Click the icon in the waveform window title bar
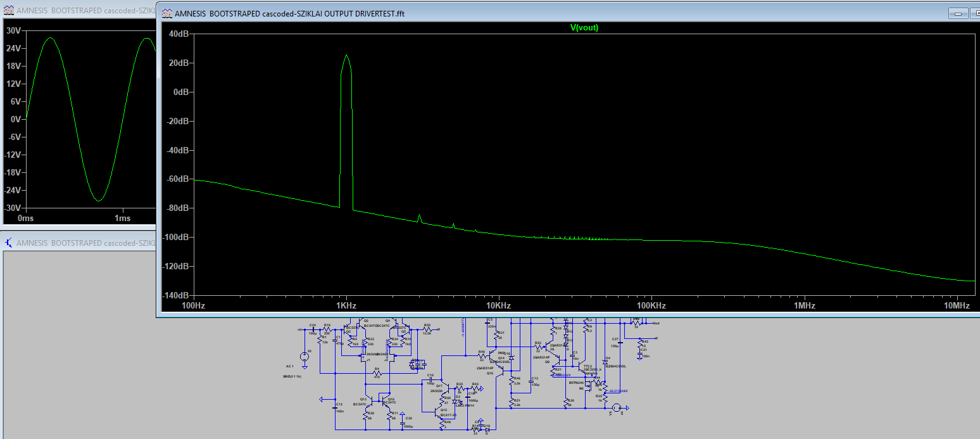 8,11
